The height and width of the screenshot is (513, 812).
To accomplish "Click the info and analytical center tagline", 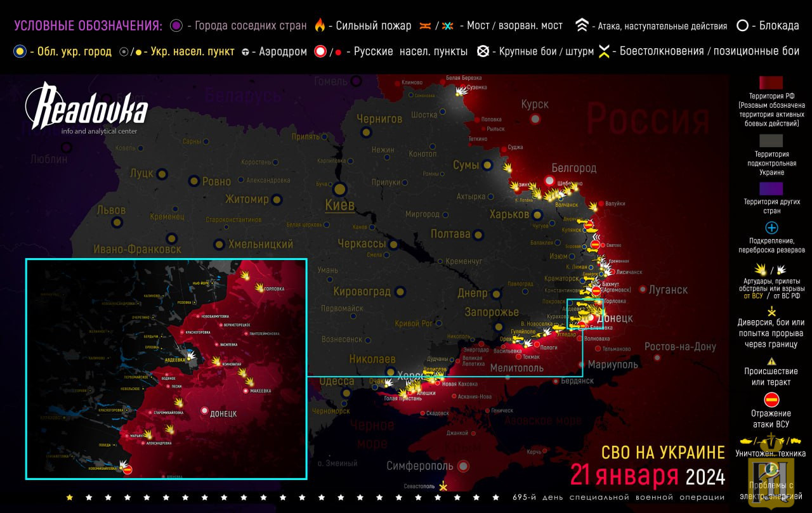I will [x=99, y=131].
